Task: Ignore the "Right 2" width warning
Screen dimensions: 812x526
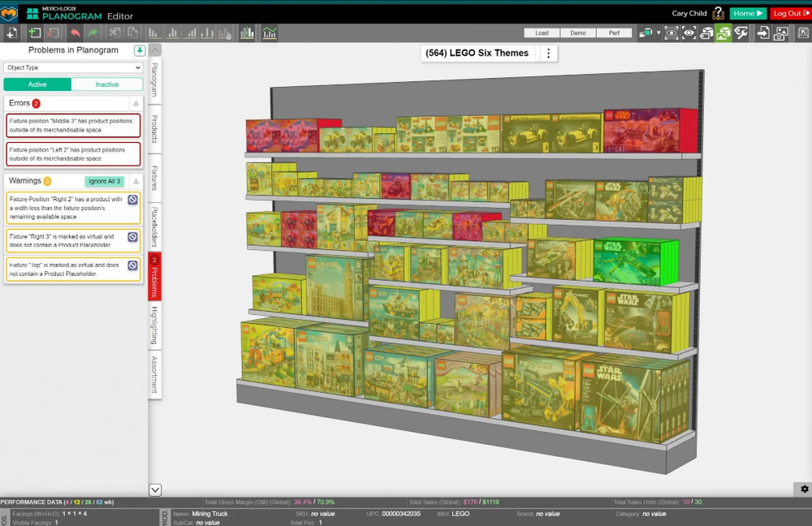Action: pyautogui.click(x=132, y=200)
